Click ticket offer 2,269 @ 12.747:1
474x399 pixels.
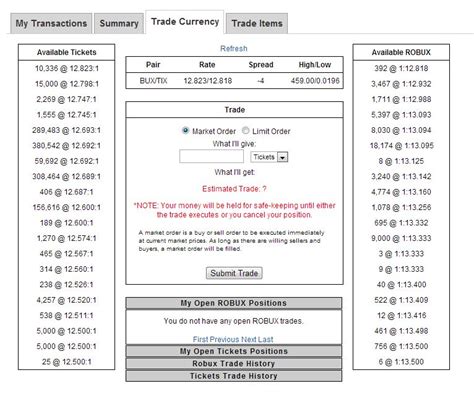point(67,99)
